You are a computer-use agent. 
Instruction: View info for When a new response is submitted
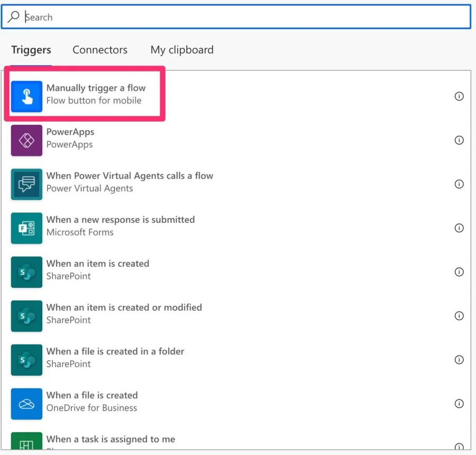(x=459, y=228)
